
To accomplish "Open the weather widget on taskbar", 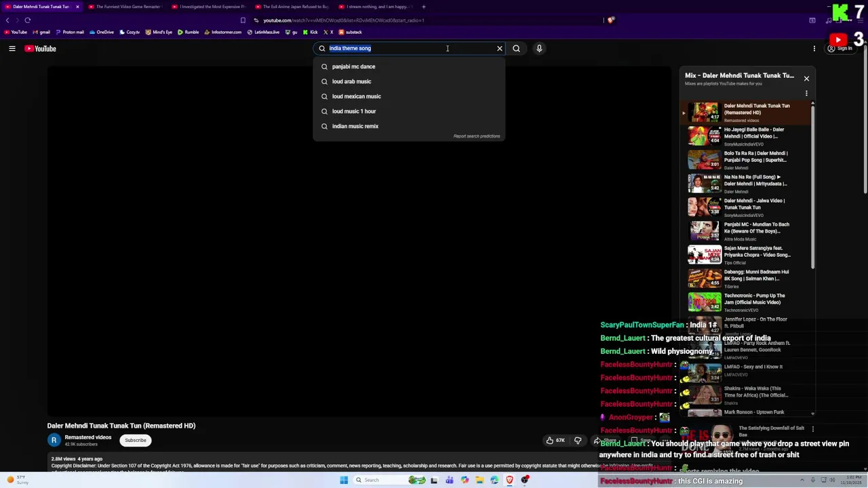I will click(18, 480).
